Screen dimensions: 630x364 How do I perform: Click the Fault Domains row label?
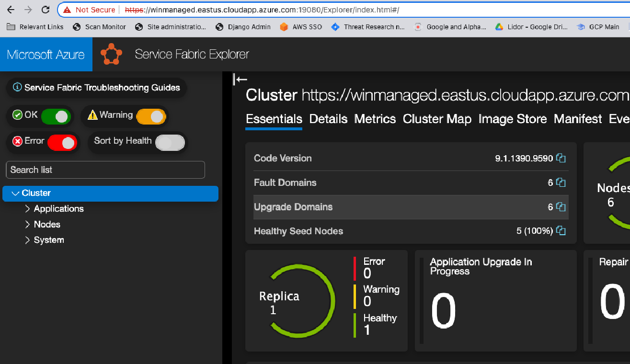[x=285, y=182]
